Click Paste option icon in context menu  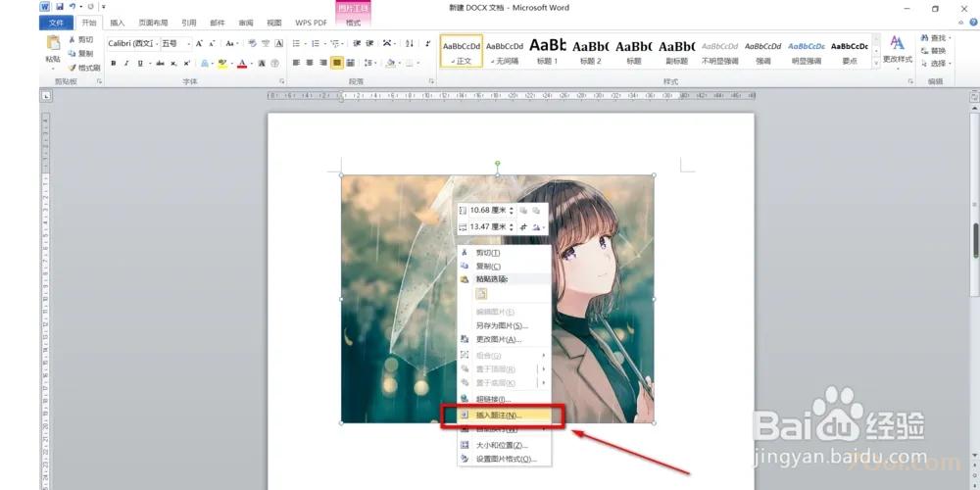pos(481,294)
